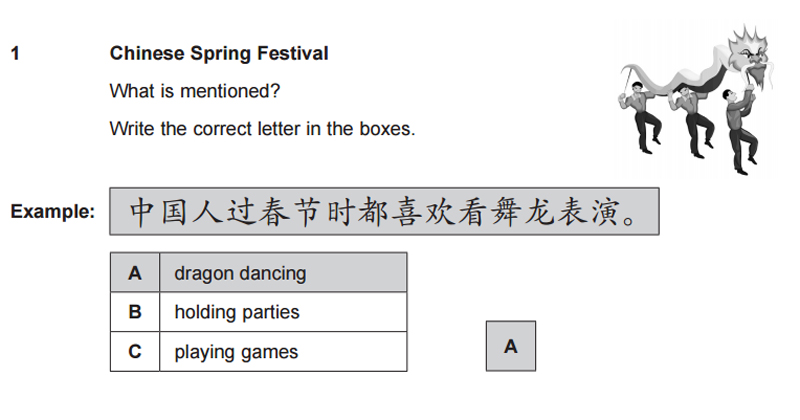Select option B letter cell
Viewport: 800px width, 420px height.
[x=135, y=312]
